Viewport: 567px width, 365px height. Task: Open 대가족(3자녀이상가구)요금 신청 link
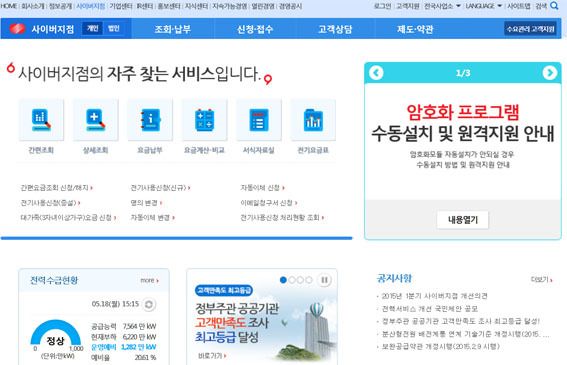click(x=68, y=218)
